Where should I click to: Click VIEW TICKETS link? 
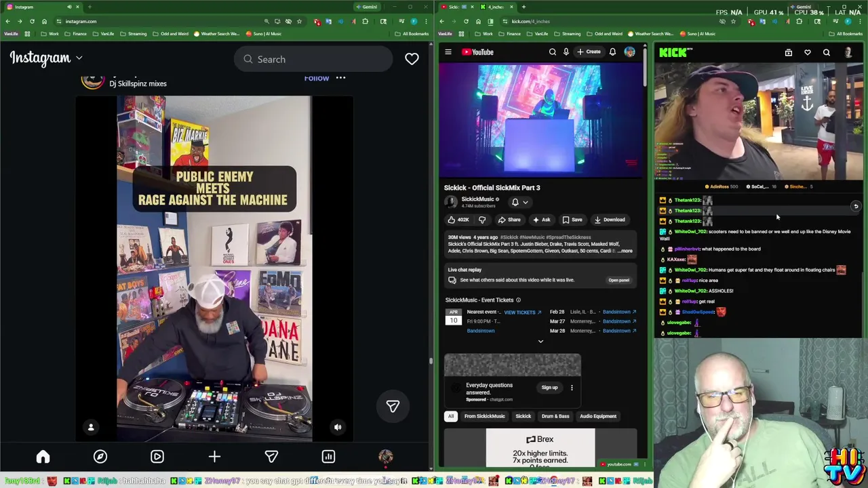click(522, 312)
